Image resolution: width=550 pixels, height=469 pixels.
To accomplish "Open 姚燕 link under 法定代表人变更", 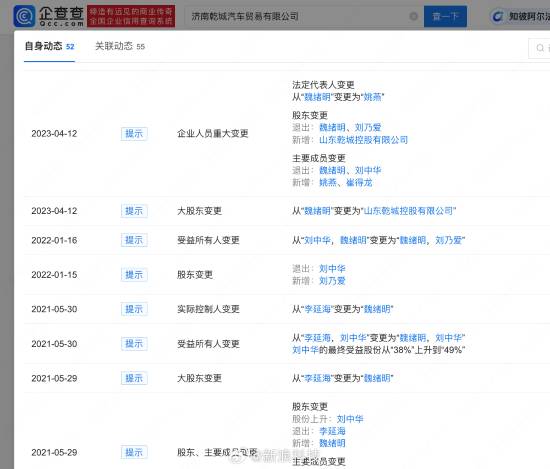I will [x=372, y=97].
